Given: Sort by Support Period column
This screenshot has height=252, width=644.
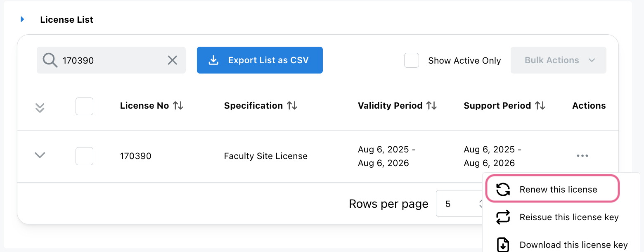Looking at the screenshot, I should [540, 106].
